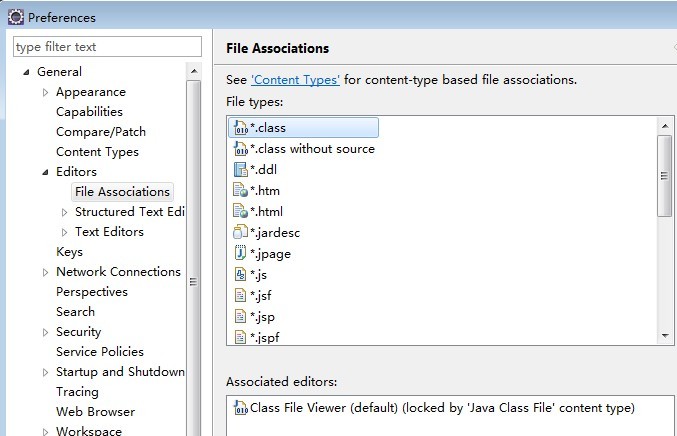Open the Web Browser preferences
Image resolution: width=677 pixels, height=436 pixels.
point(95,412)
